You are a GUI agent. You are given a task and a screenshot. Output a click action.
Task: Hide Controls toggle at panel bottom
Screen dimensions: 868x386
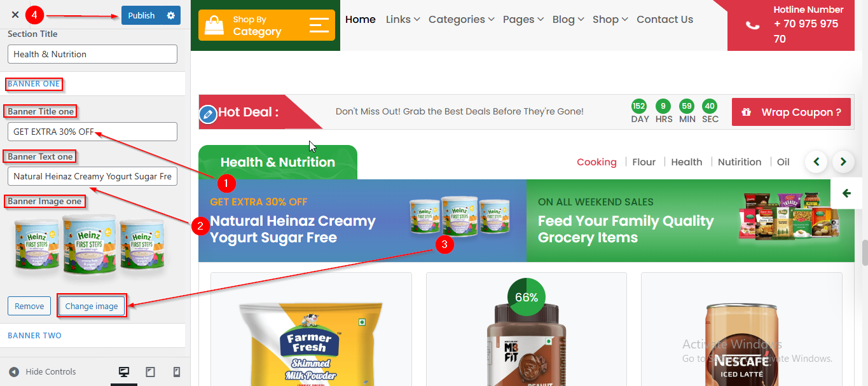[43, 372]
